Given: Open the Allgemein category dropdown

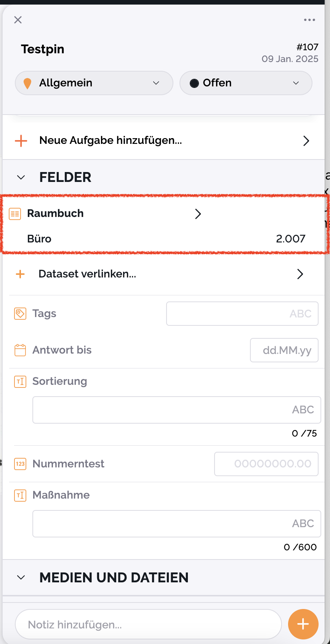Looking at the screenshot, I should [x=94, y=83].
